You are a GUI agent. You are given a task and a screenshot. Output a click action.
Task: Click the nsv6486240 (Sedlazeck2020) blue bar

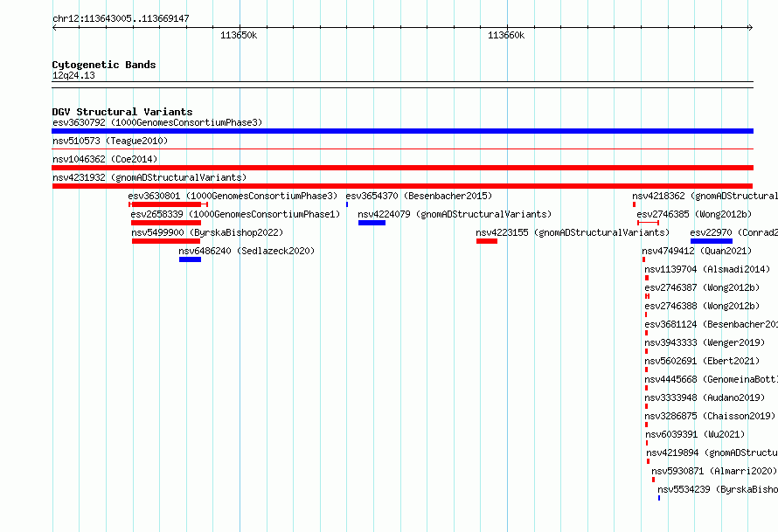[190, 259]
